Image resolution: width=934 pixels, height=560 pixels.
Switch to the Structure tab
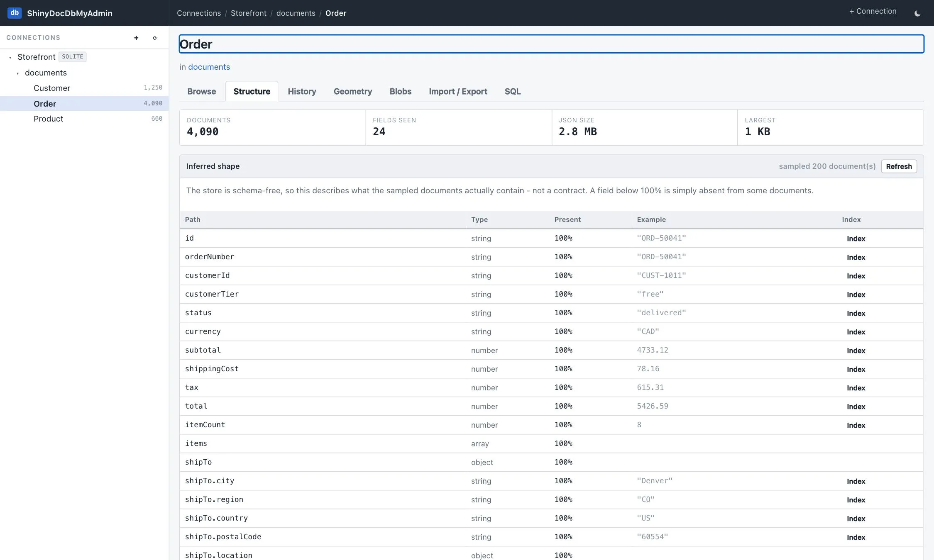tap(252, 91)
